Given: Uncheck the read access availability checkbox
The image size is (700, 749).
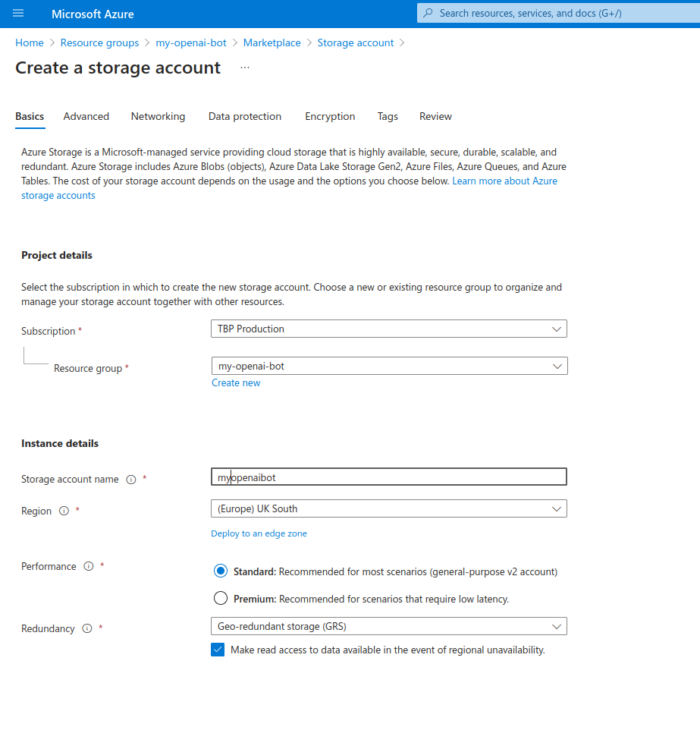Looking at the screenshot, I should (x=218, y=650).
